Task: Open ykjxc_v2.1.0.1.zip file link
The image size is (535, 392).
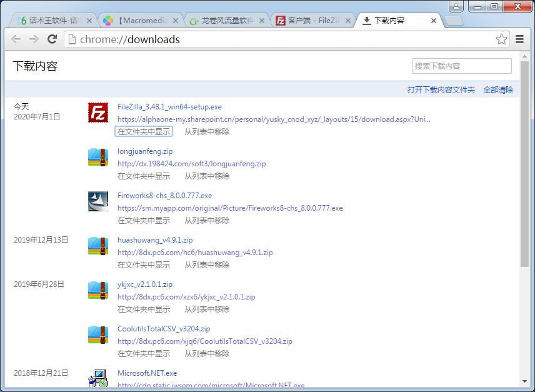Action: coord(145,284)
